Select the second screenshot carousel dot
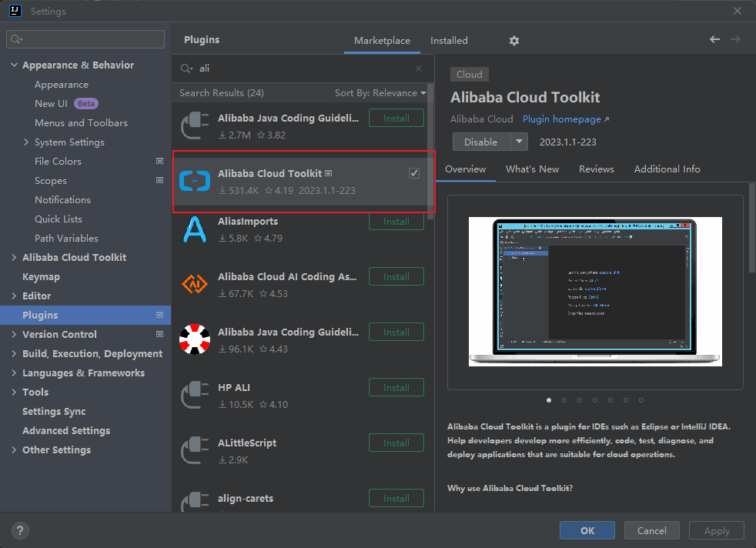This screenshot has height=548, width=756. tap(564, 400)
